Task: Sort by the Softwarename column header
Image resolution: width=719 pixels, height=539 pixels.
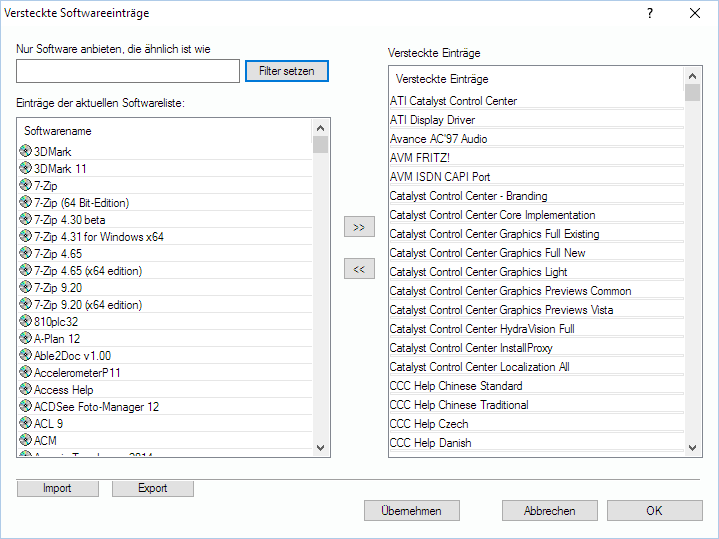Action: click(165, 131)
